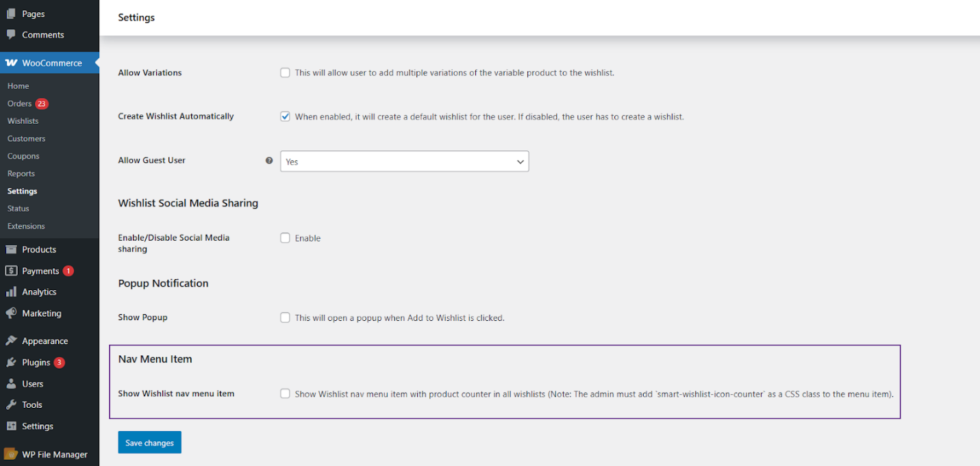Screen dimensions: 980x466
Task: Enable Social Media sharing
Action: (x=285, y=237)
